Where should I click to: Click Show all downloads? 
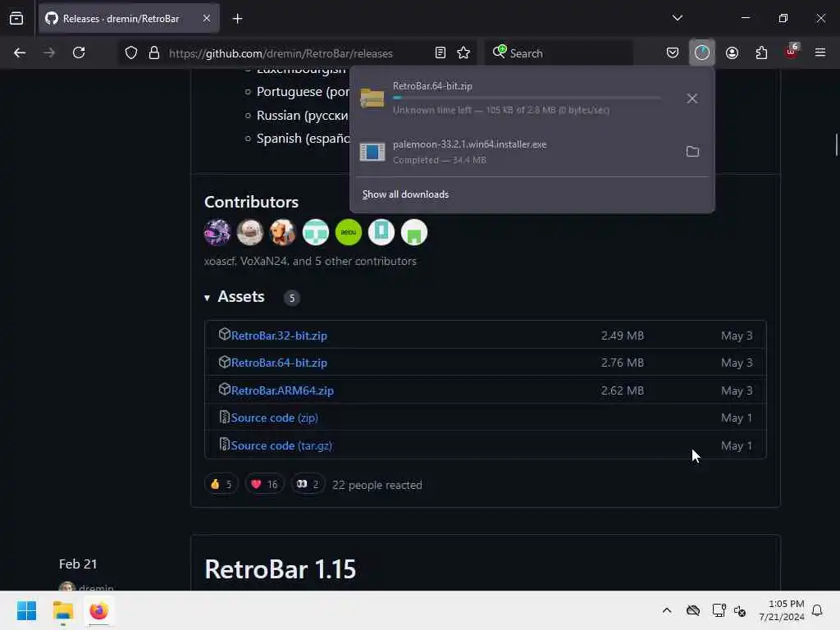[405, 194]
